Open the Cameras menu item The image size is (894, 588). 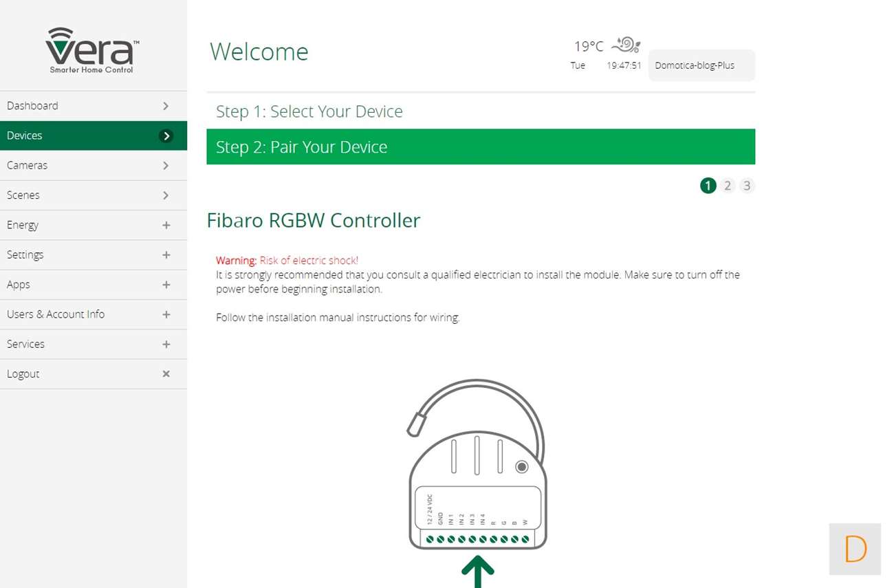click(28, 166)
